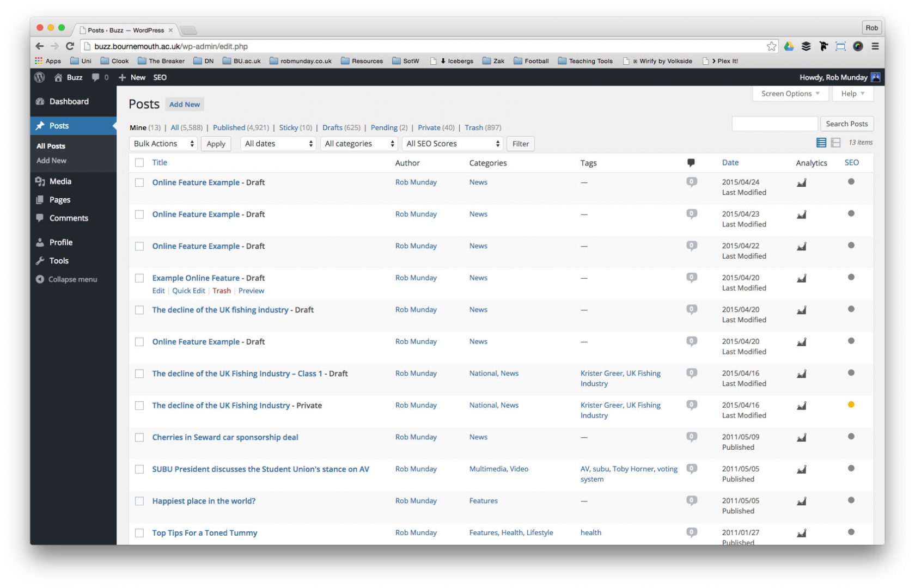Click comment count bubble for Top Tips post
915x588 pixels.
point(692,532)
